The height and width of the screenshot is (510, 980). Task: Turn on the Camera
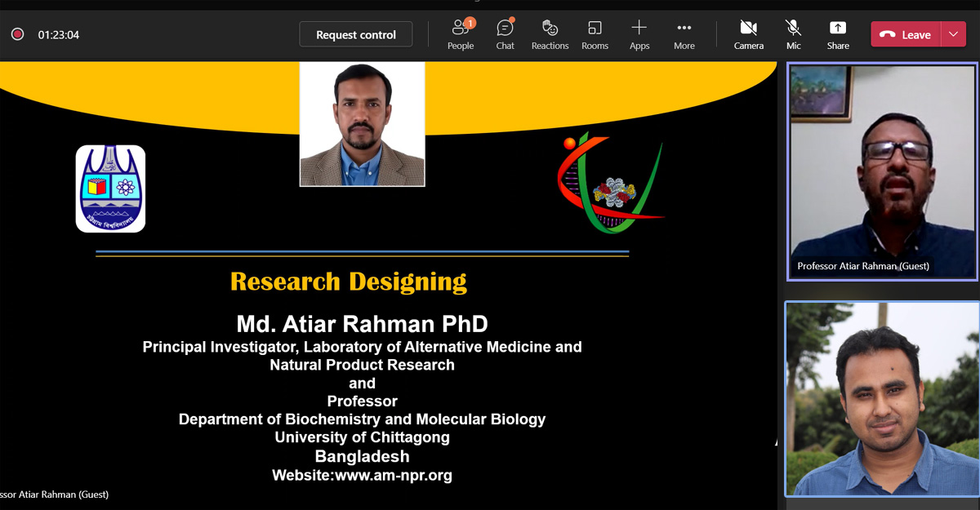point(748,34)
